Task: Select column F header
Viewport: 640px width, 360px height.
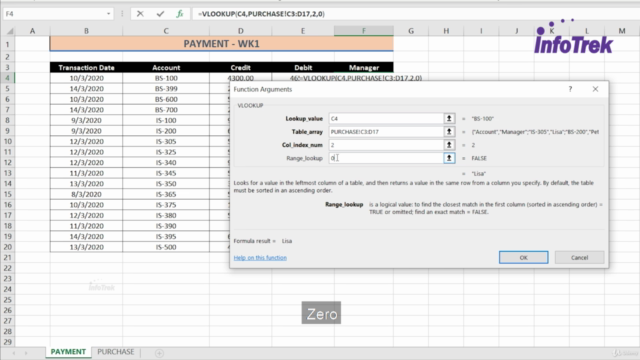Action: (364, 31)
